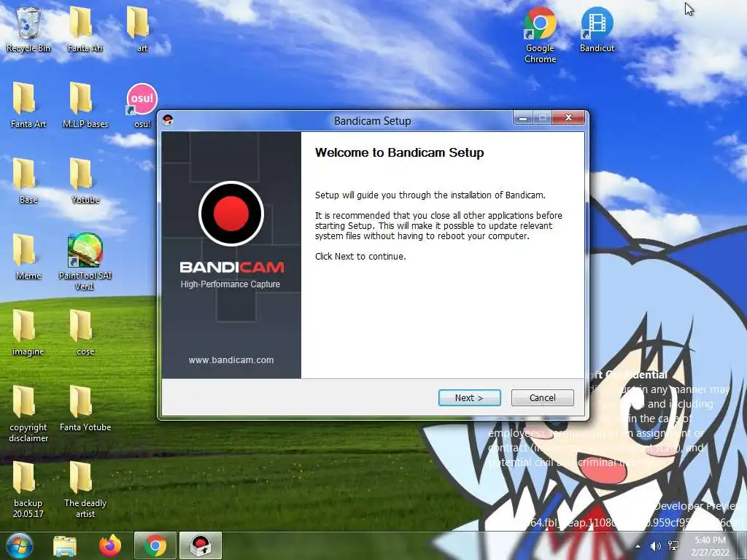The image size is (747, 560).
Task: Select the Yotube folder icon
Action: click(85, 181)
